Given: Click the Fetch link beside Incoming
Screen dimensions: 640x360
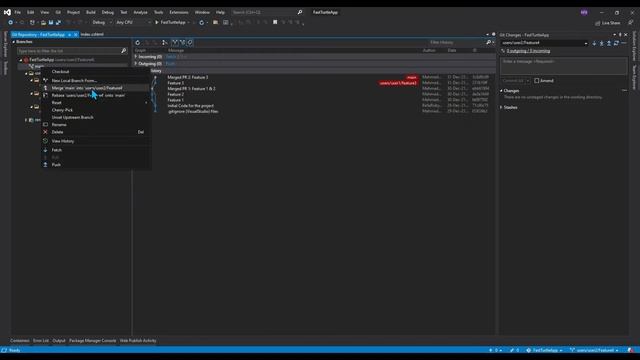Looking at the screenshot, I should 171,57.
